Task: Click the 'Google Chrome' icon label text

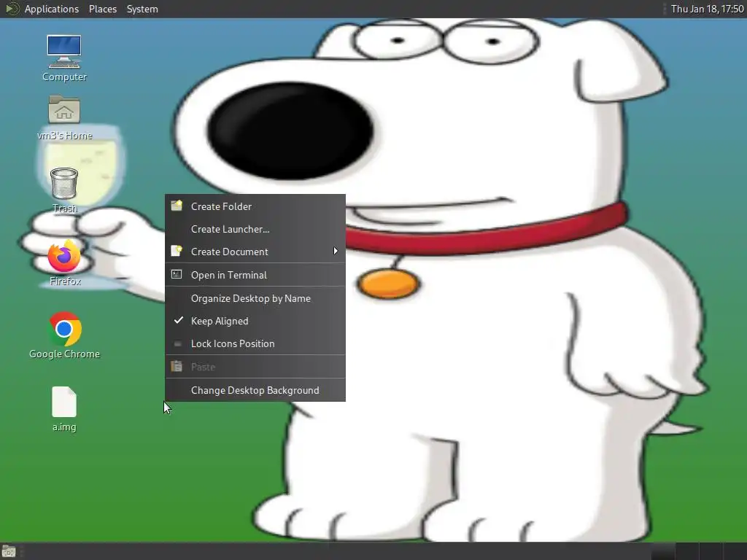Action: (64, 354)
